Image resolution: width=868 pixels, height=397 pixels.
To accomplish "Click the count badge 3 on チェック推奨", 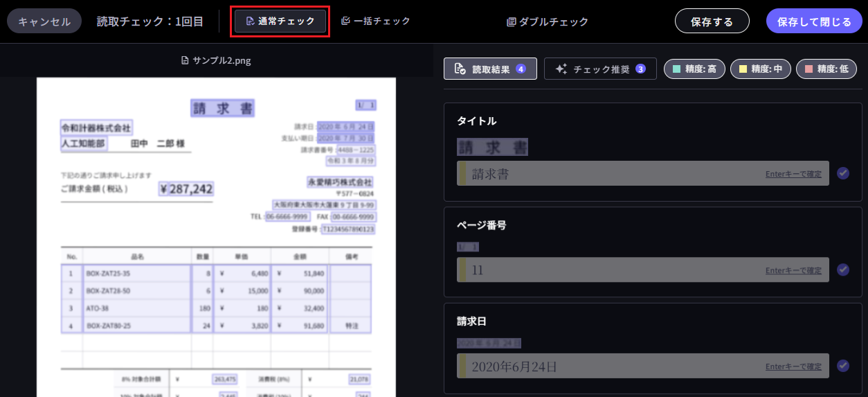I will pos(640,69).
